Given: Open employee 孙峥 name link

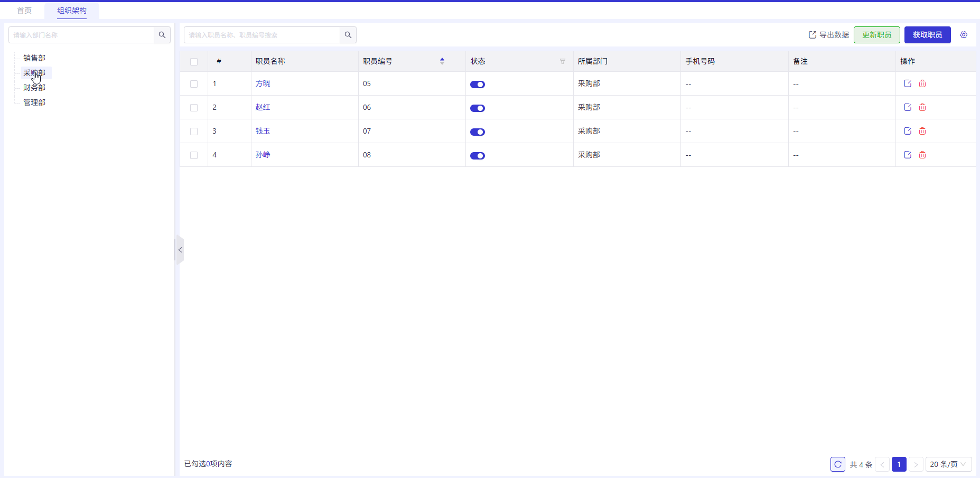Looking at the screenshot, I should [263, 155].
